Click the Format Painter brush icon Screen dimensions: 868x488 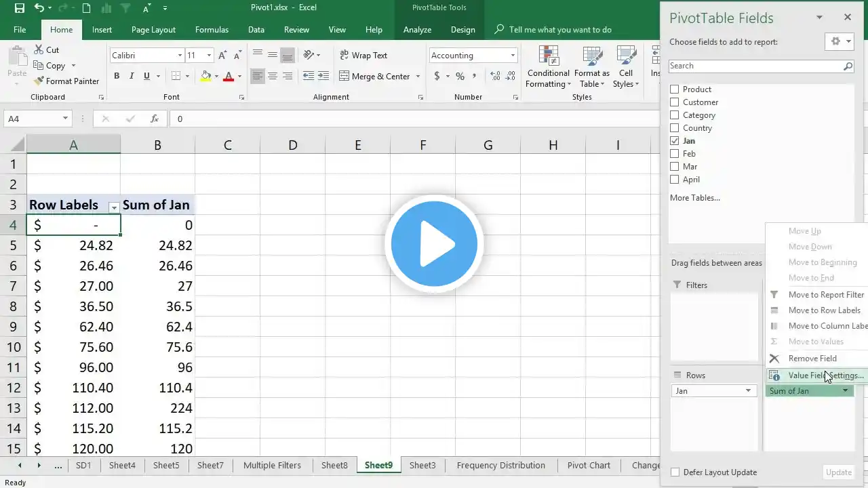(39, 81)
